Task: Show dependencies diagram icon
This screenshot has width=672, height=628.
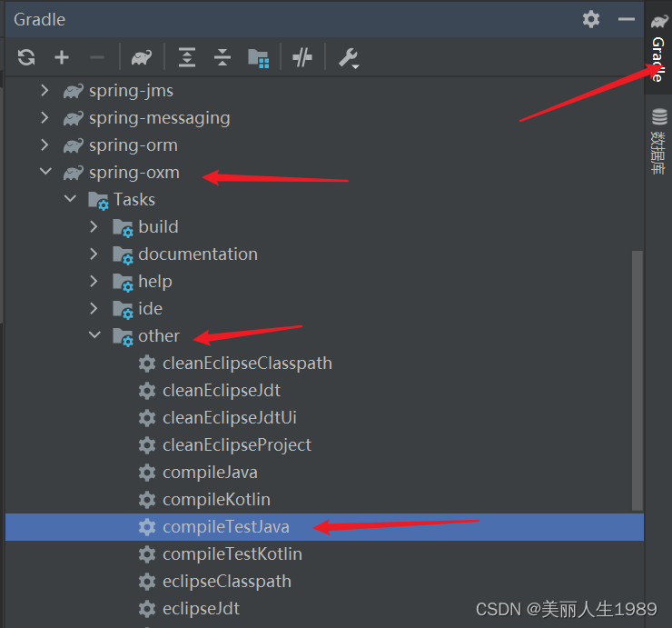Action: tap(259, 58)
